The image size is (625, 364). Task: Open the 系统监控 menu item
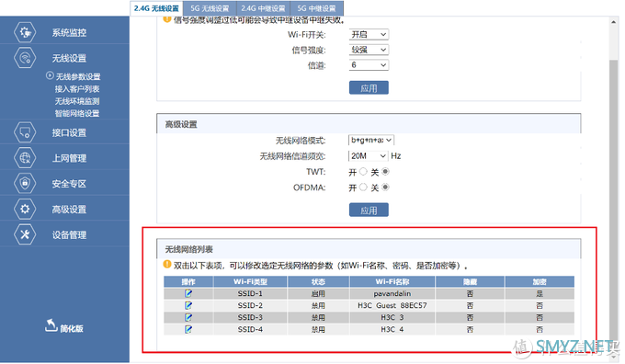click(x=69, y=33)
